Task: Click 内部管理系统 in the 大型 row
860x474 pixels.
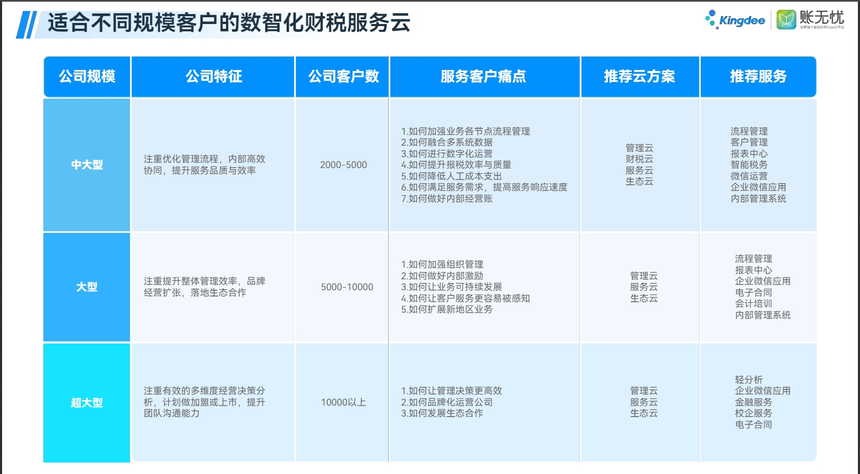Action: point(763,315)
